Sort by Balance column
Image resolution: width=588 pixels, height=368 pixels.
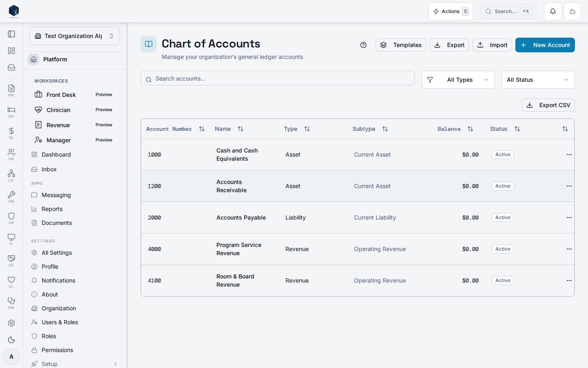pyautogui.click(x=455, y=129)
